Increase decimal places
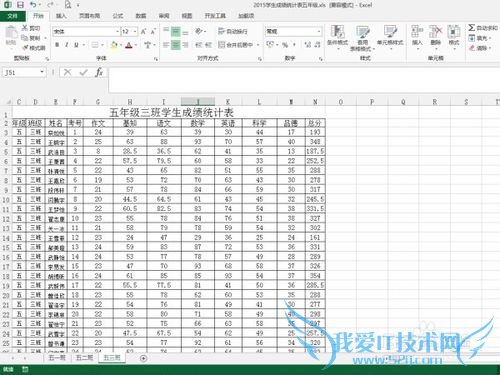This screenshot has width=500, height=375. coord(308,45)
